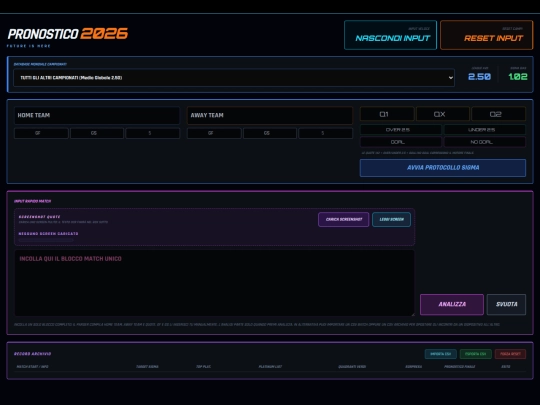Click the Target Sigma column header
Viewport: 540px width, 405px height.
(x=147, y=367)
